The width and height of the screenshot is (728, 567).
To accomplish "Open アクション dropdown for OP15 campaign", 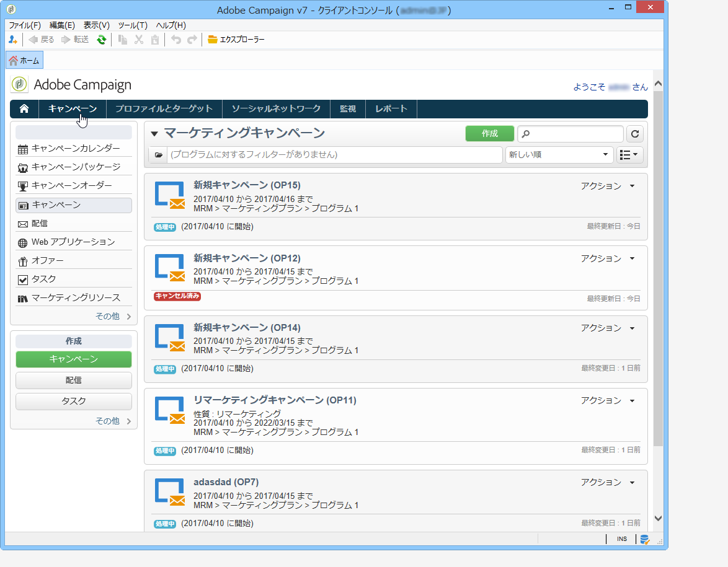I will click(x=608, y=186).
